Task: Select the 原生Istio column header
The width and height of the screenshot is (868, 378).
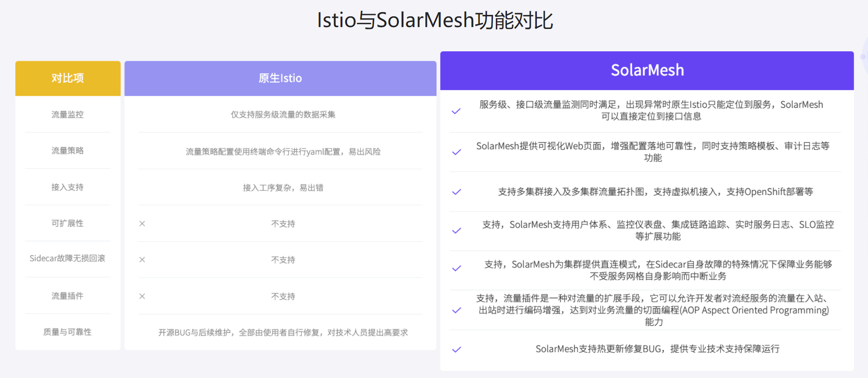Action: pos(280,78)
